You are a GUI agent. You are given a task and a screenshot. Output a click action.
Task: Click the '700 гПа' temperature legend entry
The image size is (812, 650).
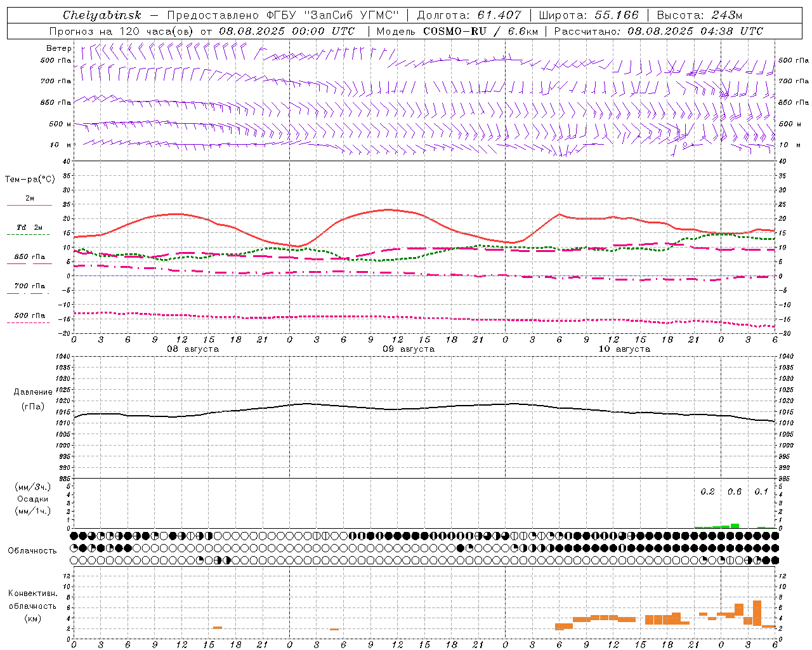tap(29, 286)
